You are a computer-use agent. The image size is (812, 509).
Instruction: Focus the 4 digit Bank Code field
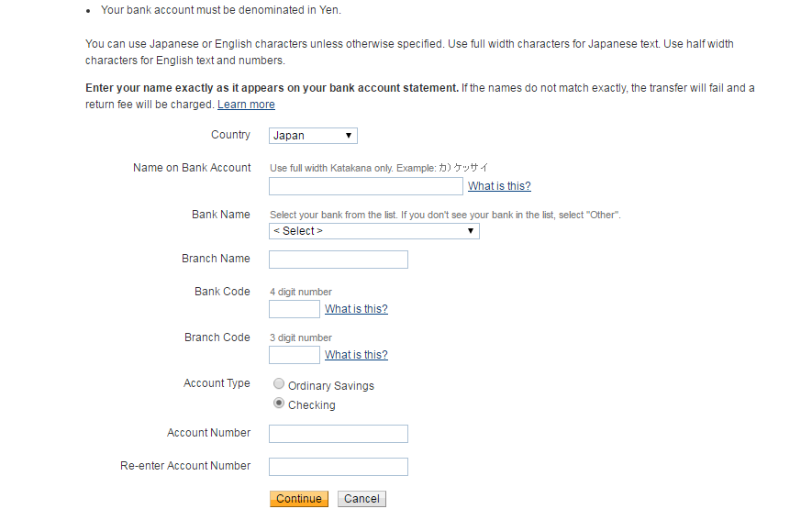pyautogui.click(x=294, y=309)
